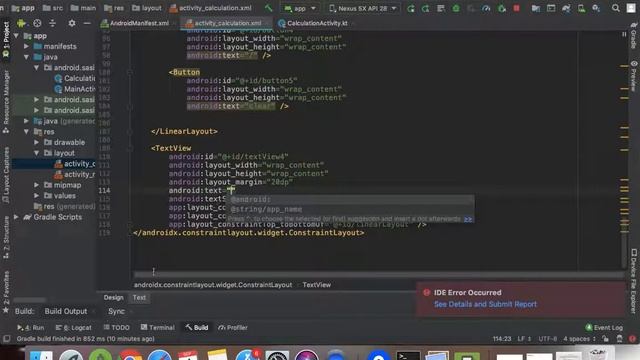Open the Layout Captures side tab
Screen dimensions: 640x360
tap(6, 175)
